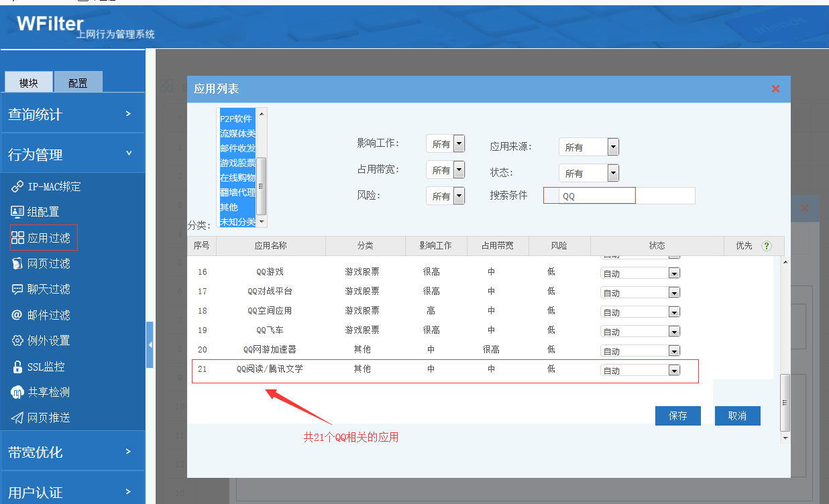Open 组配置 icon in sidebar
This screenshot has width=829, height=504.
coord(17,212)
